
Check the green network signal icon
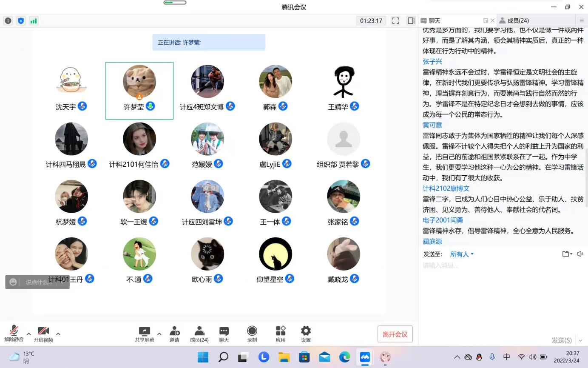(34, 20)
